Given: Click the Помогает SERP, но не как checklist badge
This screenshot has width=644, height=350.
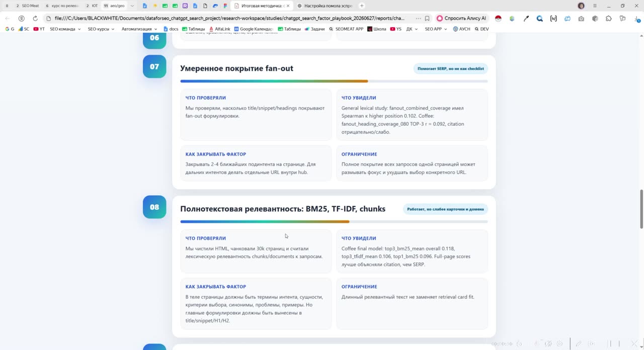Looking at the screenshot, I should tap(450, 68).
